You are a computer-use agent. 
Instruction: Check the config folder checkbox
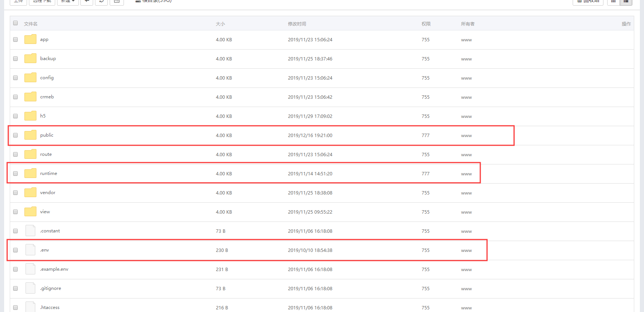click(x=15, y=78)
